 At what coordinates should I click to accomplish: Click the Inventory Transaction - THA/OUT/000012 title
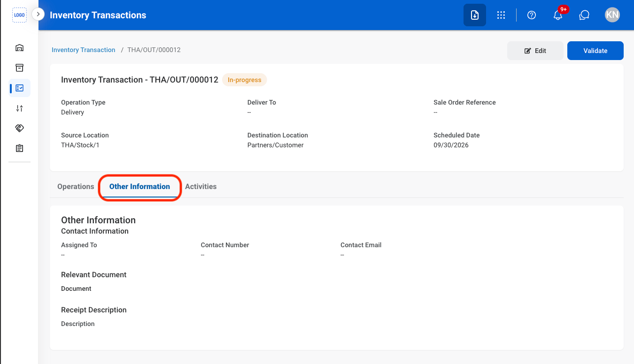(x=139, y=80)
